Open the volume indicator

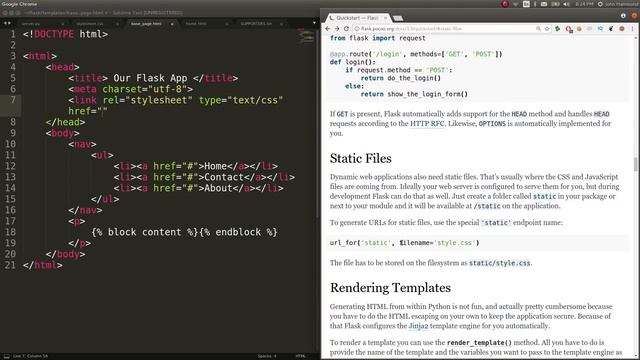[567, 4]
